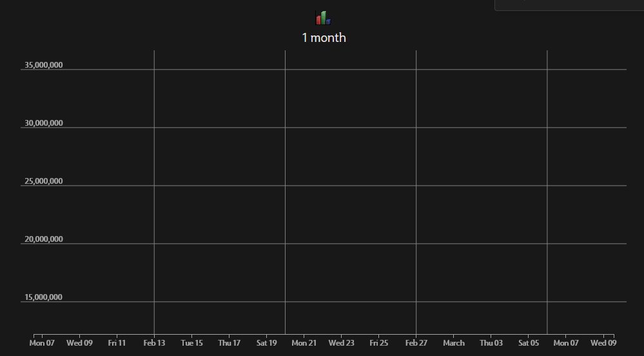Click the 'Fri 11' x-axis label
Image resolution: width=644 pixels, height=356 pixels.
point(117,343)
